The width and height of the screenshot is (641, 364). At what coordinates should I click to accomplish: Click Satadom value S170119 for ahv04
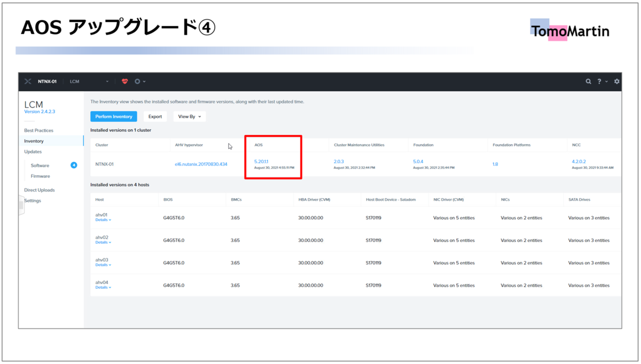[x=373, y=285]
